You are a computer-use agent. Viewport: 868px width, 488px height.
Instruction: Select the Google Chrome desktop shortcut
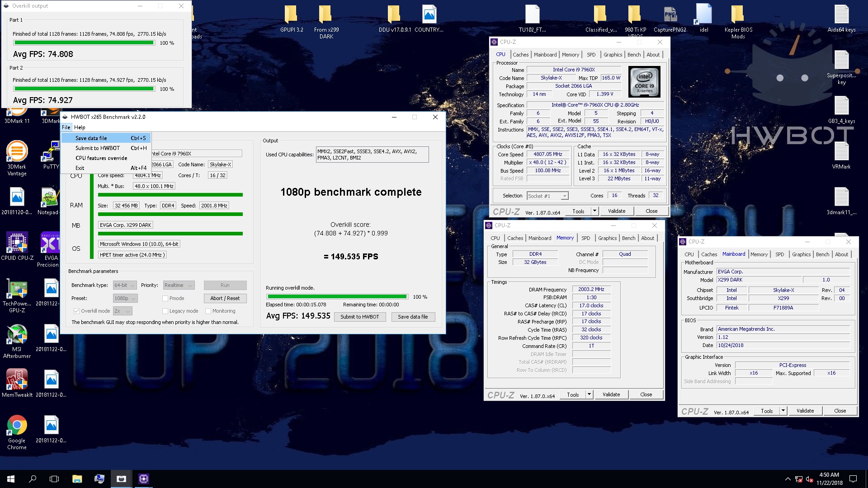point(17,432)
